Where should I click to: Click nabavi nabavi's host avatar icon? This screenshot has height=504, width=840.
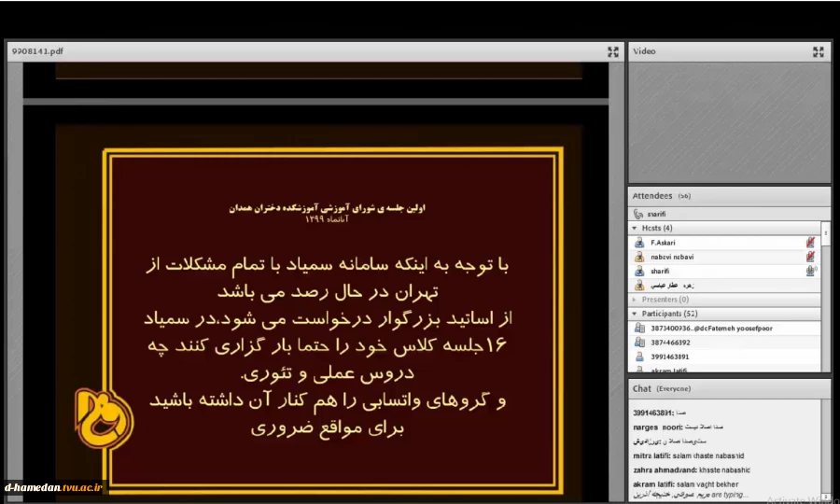coord(639,257)
